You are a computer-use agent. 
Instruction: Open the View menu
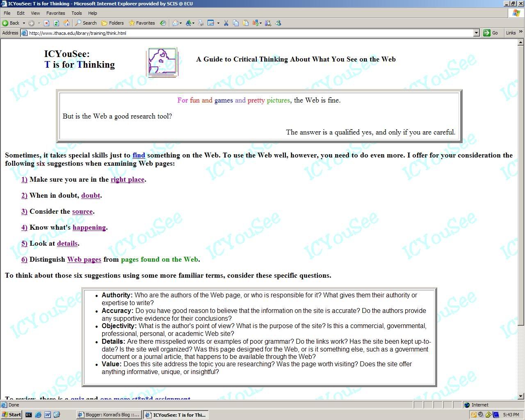pos(35,13)
